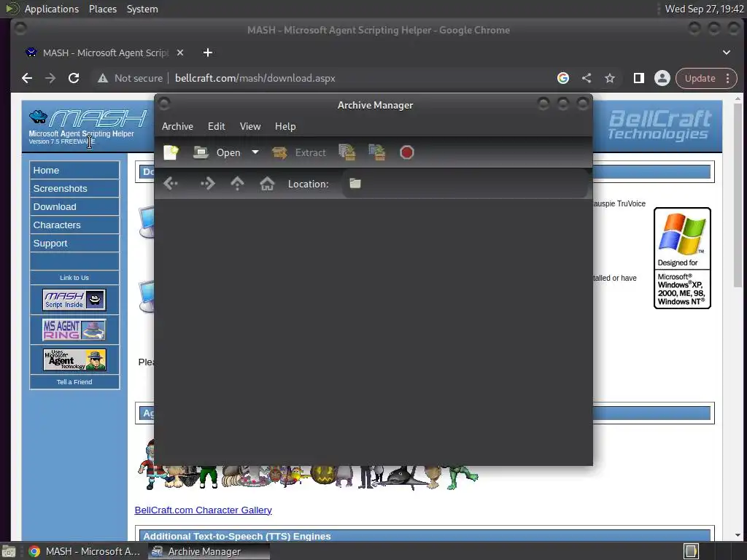Viewport: 747px width, 560px height.
Task: Switch to Archive Manager taskbar button
Action: (208, 551)
